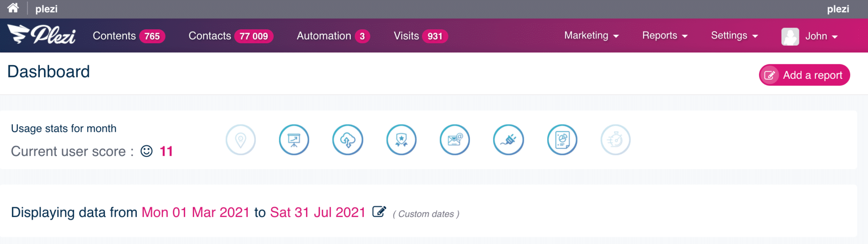Open the John user menu
Viewport: 868px width, 244px height.
(810, 36)
